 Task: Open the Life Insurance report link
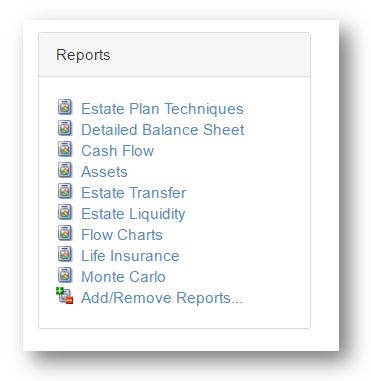130,256
